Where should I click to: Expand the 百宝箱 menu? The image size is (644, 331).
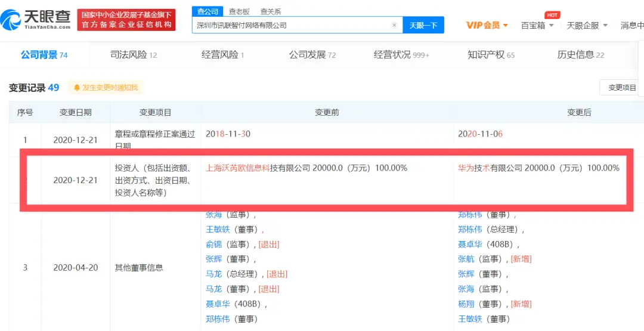(x=537, y=25)
